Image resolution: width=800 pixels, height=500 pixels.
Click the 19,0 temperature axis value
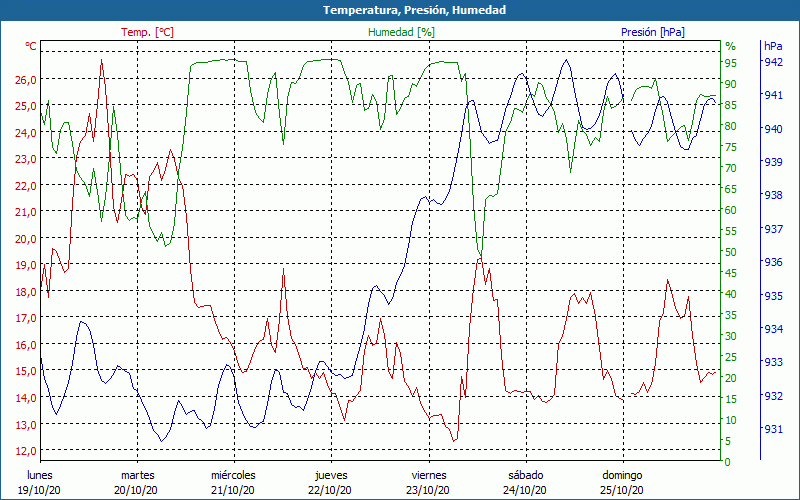point(27,265)
